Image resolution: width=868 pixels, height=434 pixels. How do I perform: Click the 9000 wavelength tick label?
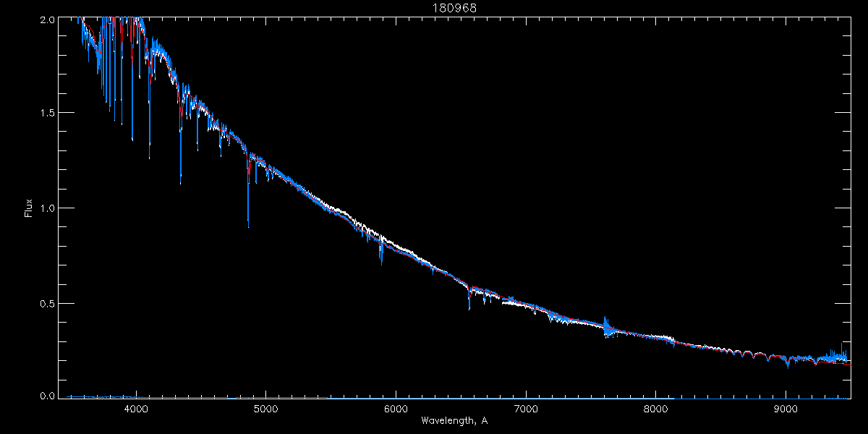[786, 408]
